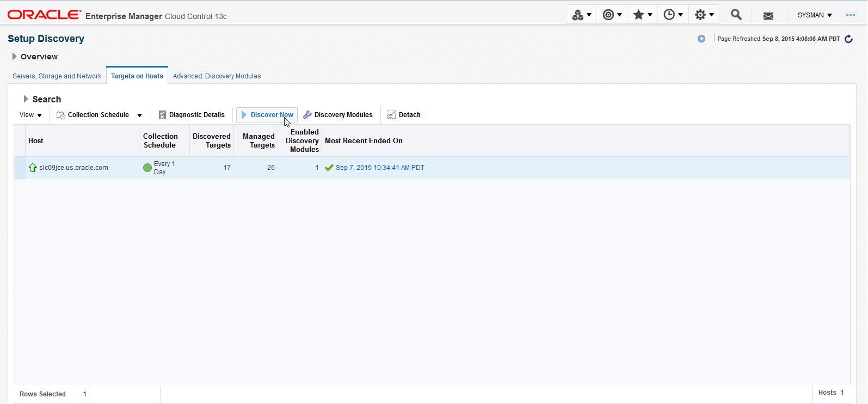This screenshot has height=404, width=868.
Task: Click the three-dot accessibility menu icon
Action: pyautogui.click(x=851, y=15)
